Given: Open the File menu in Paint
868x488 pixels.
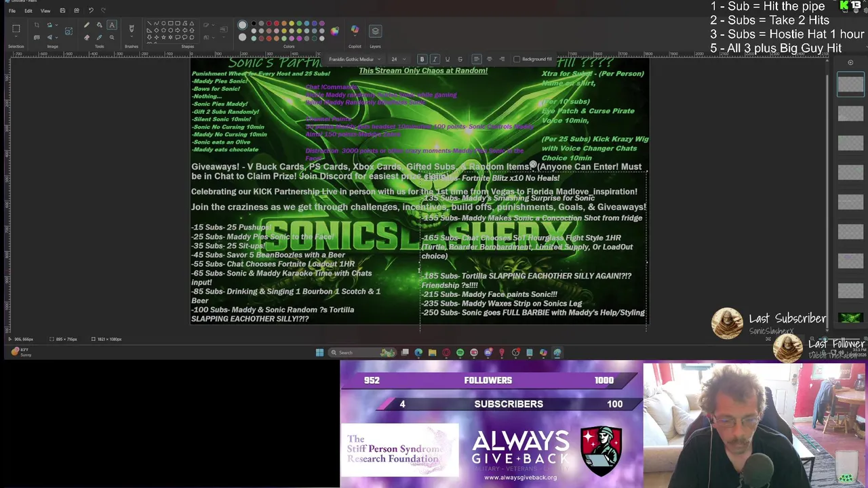Looking at the screenshot, I should (x=12, y=11).
